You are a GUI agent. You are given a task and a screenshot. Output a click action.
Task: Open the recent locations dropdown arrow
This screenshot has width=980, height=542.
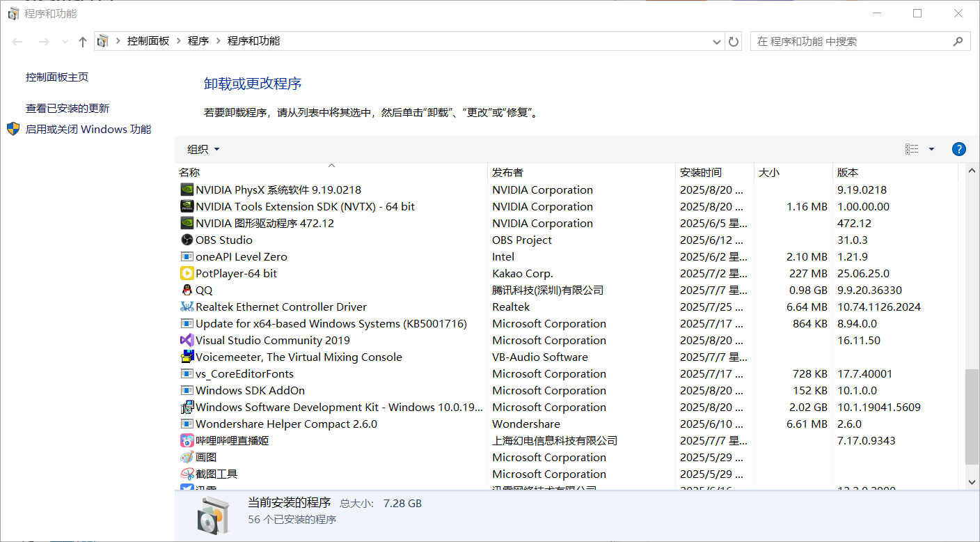point(65,42)
